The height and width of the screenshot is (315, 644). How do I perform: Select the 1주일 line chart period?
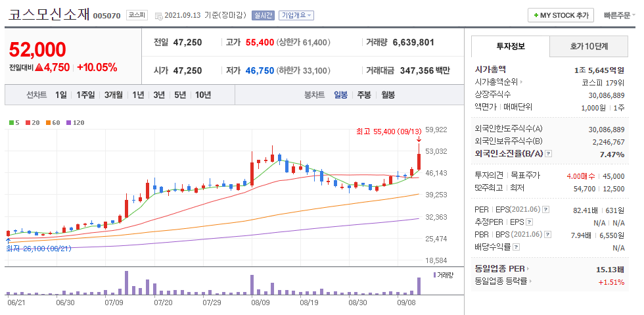[x=86, y=95]
